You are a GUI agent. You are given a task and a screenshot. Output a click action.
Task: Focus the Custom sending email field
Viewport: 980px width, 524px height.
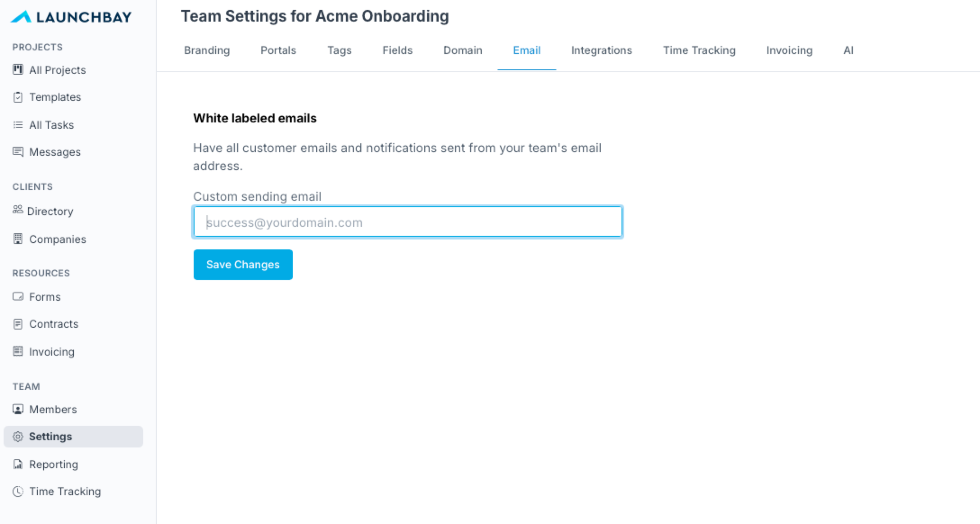(x=408, y=222)
